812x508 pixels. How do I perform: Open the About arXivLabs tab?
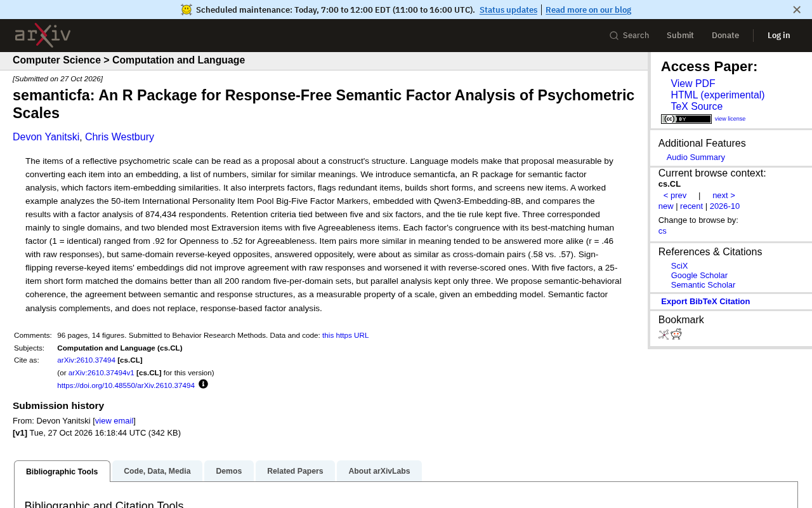tap(379, 471)
